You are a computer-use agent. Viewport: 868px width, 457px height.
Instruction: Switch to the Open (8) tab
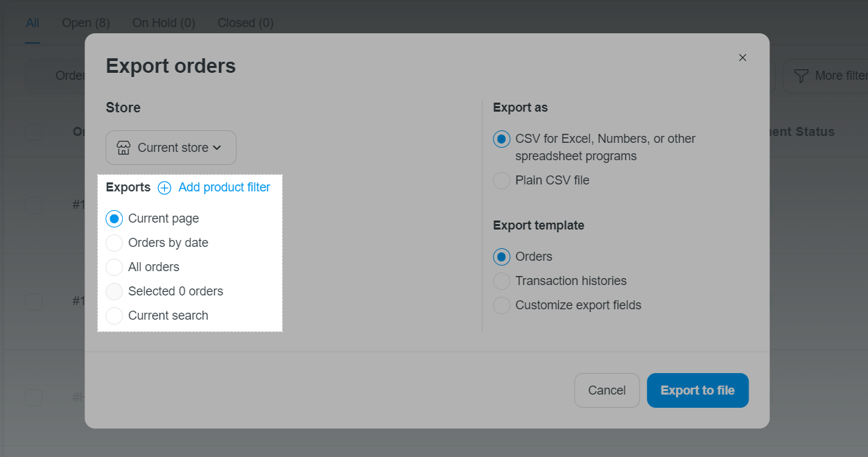pyautogui.click(x=86, y=23)
